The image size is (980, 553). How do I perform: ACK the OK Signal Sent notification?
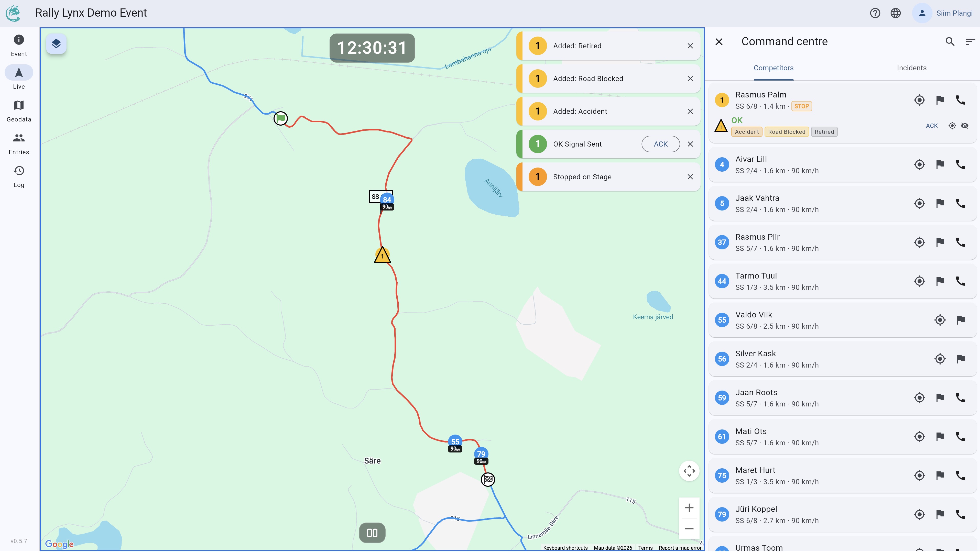pos(660,144)
